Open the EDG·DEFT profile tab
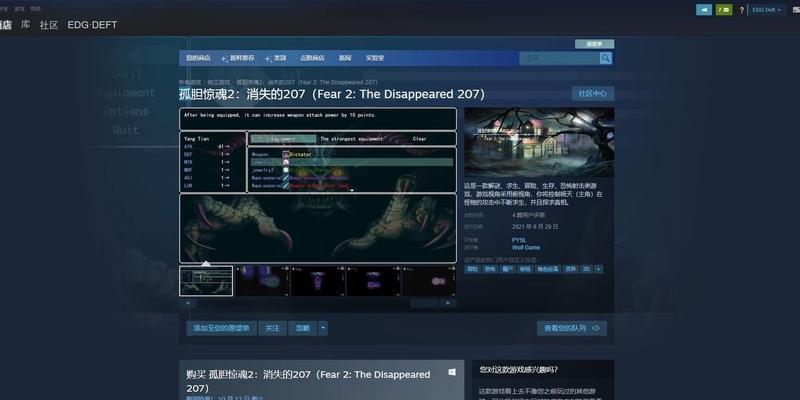The width and height of the screenshot is (800, 400). (x=92, y=25)
